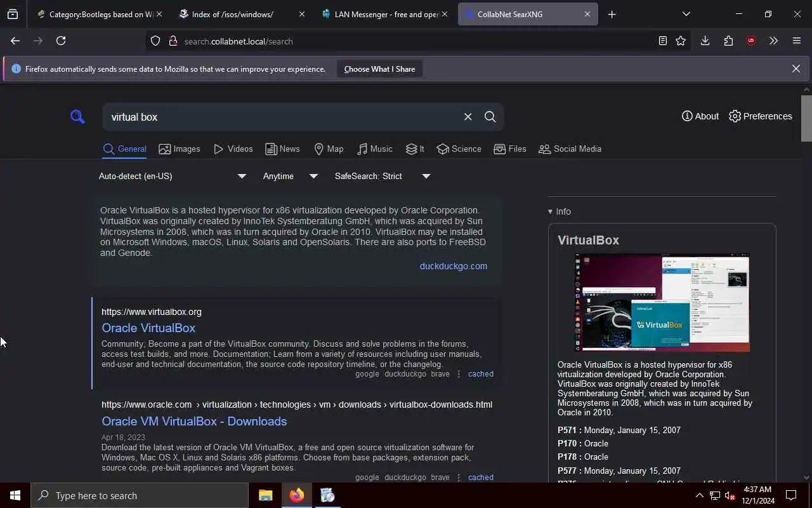Screen dimensions: 812x508
Task: Show hidden system tray icons
Action: point(699,495)
